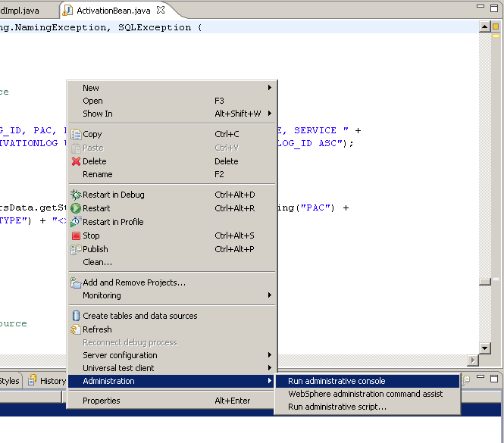Choose Rename in the context menu
This screenshot has width=504, height=443.
pos(171,174)
